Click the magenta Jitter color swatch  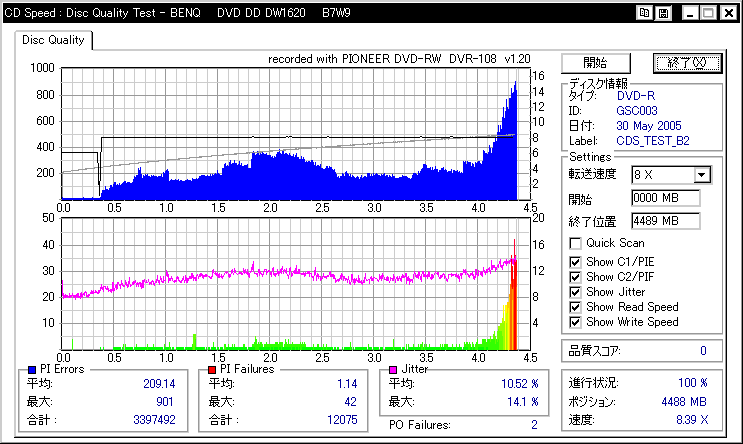point(393,370)
